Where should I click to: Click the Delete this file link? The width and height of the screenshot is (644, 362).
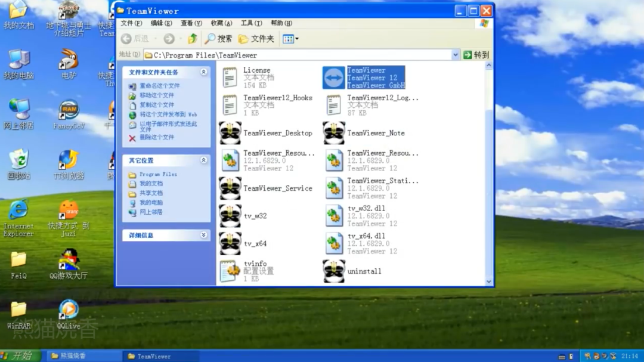click(x=156, y=137)
